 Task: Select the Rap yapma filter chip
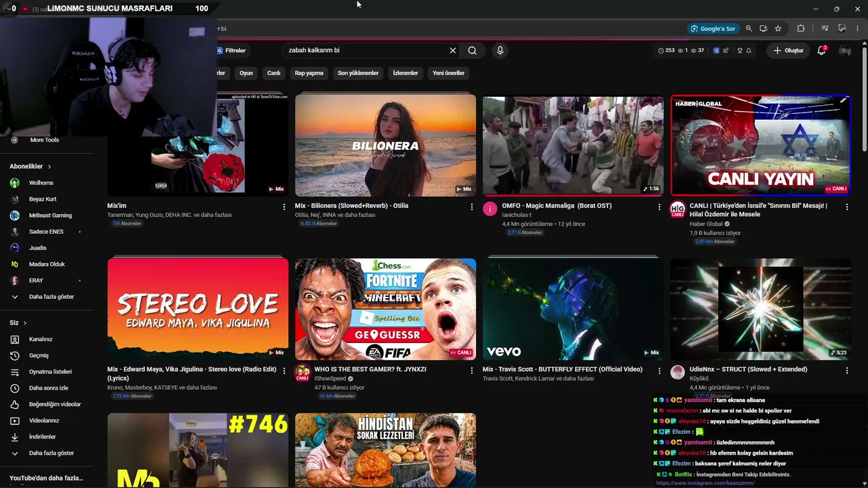pos(309,73)
